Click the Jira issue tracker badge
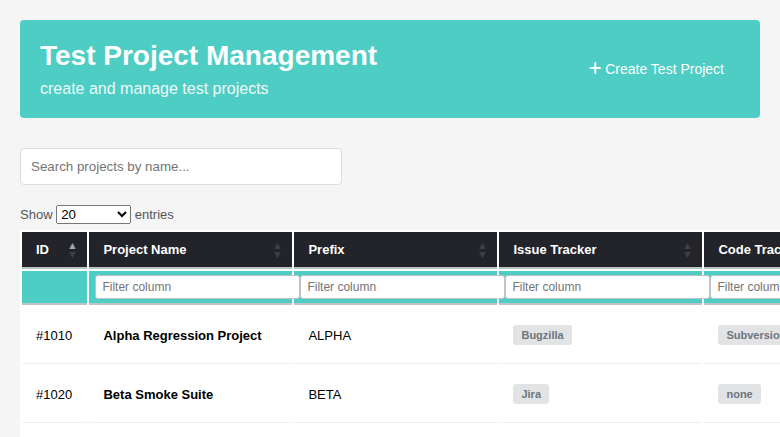This screenshot has height=437, width=780. click(x=531, y=394)
